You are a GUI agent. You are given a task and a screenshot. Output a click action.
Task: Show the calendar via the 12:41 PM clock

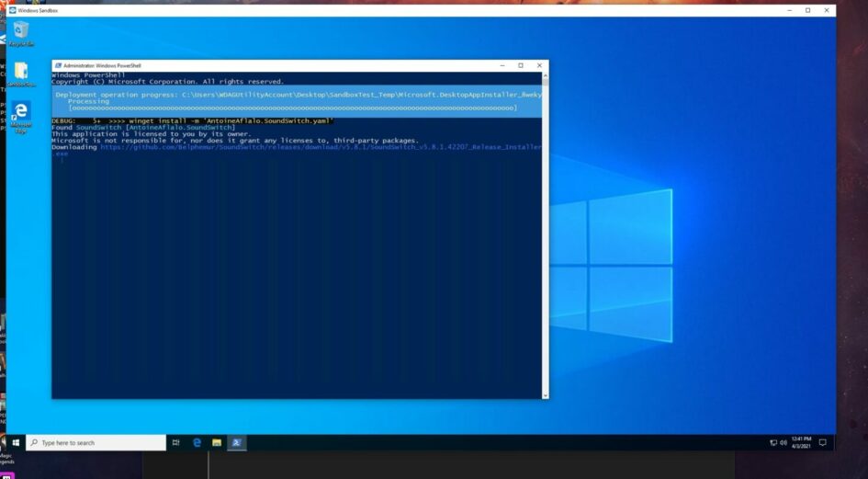(801, 442)
